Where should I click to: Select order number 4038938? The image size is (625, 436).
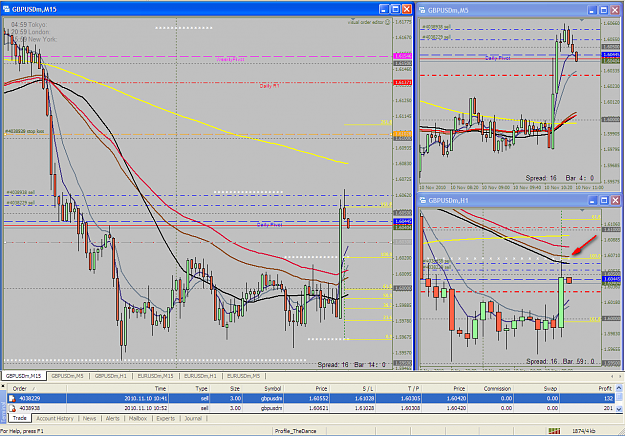coord(30,408)
